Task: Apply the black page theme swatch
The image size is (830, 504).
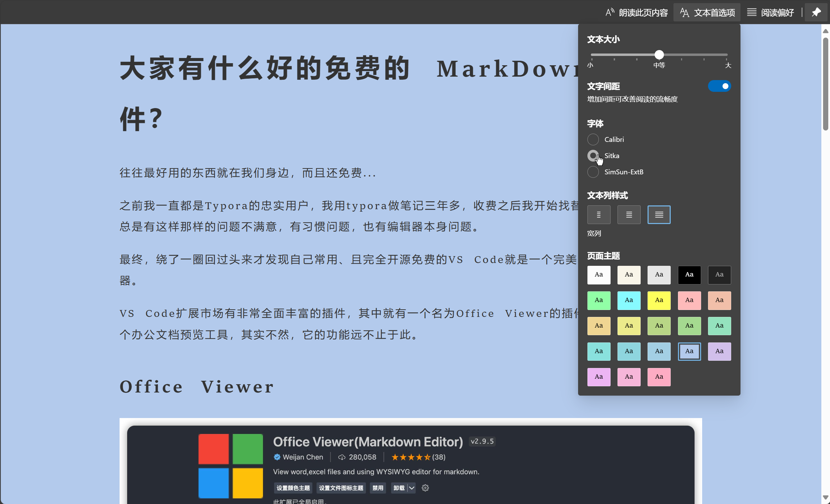Action: point(689,275)
